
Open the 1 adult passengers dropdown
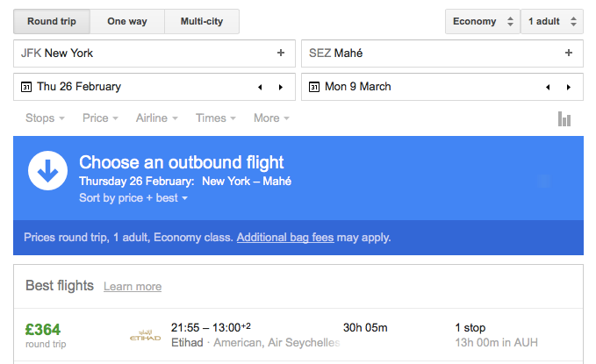point(551,21)
